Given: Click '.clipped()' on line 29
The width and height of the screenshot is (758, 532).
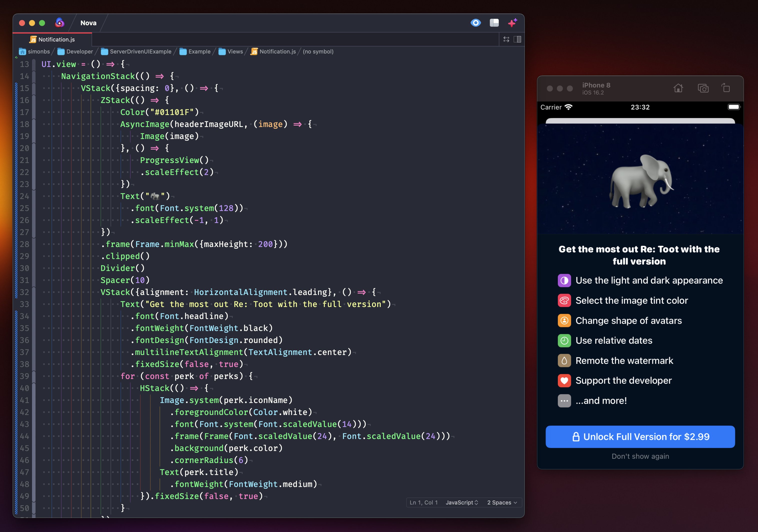Looking at the screenshot, I should pos(125,256).
